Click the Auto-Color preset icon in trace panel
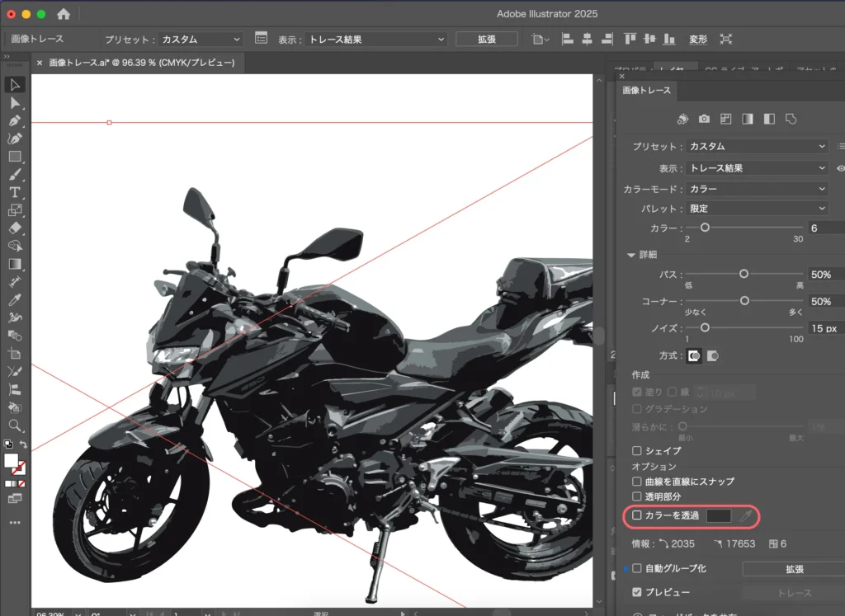Screen dimensions: 845x616 click(x=682, y=119)
